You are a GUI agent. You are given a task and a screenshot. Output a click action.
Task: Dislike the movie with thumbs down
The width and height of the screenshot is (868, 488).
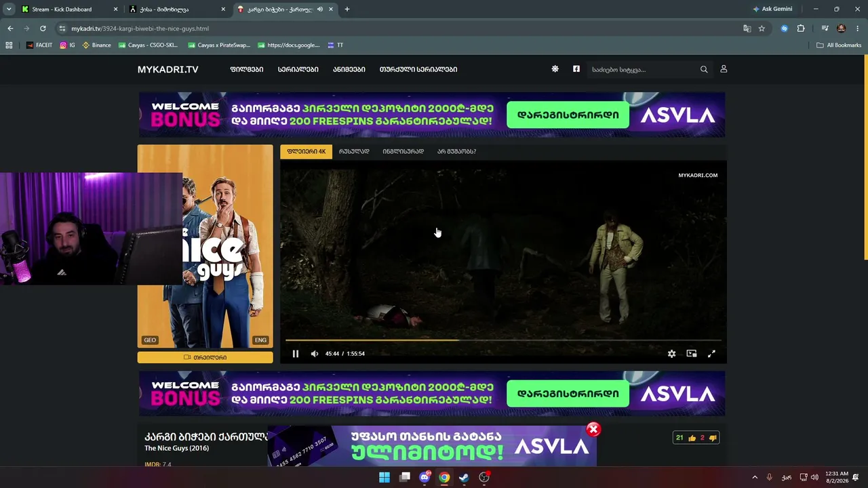712,438
